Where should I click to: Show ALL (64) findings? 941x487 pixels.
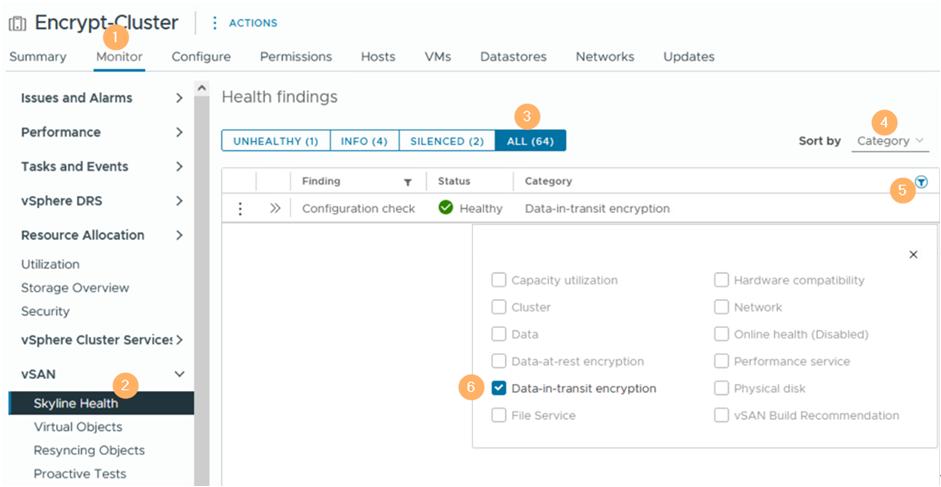coord(530,141)
